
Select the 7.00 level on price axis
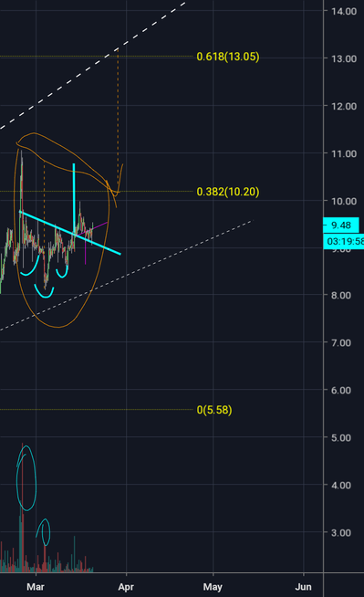tap(341, 342)
